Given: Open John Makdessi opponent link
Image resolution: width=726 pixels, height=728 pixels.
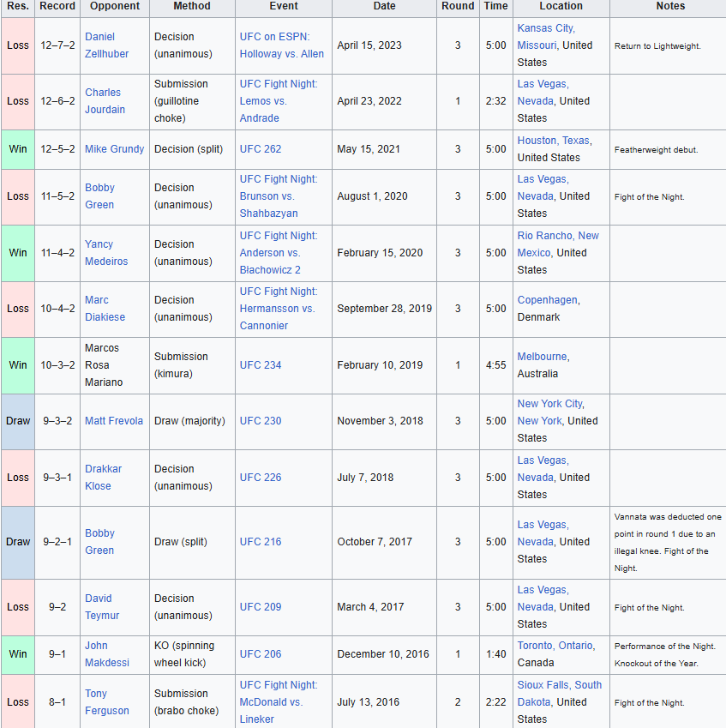Looking at the screenshot, I should 107,654.
